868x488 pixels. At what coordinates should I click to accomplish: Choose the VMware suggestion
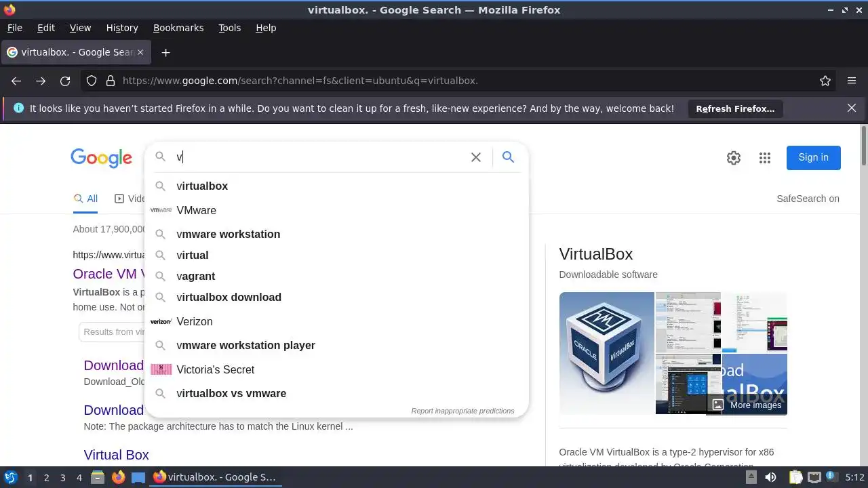point(336,210)
